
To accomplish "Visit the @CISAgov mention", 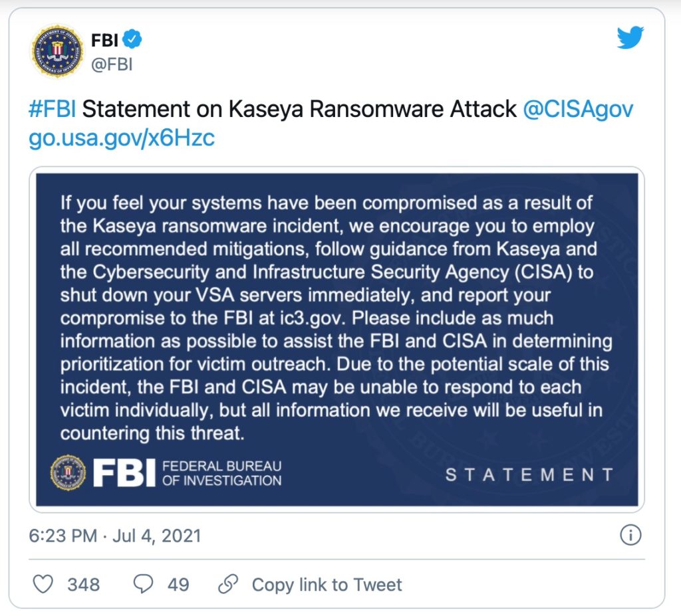I will click(578, 109).
